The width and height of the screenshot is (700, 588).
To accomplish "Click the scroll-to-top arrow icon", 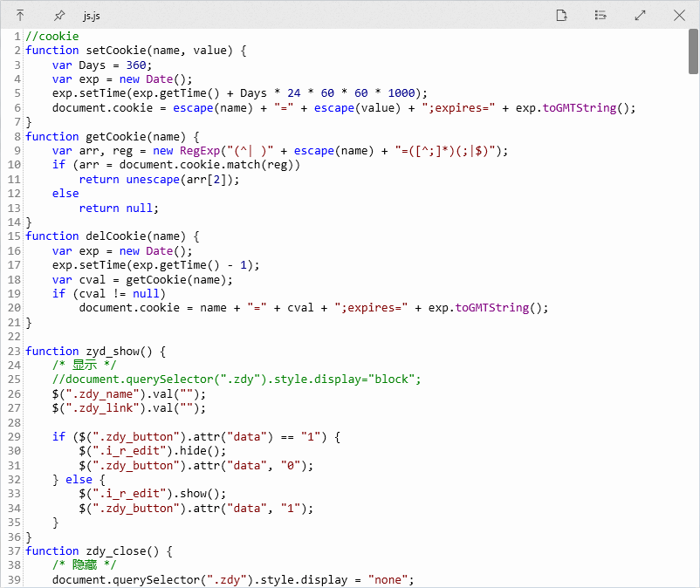I will tap(20, 16).
